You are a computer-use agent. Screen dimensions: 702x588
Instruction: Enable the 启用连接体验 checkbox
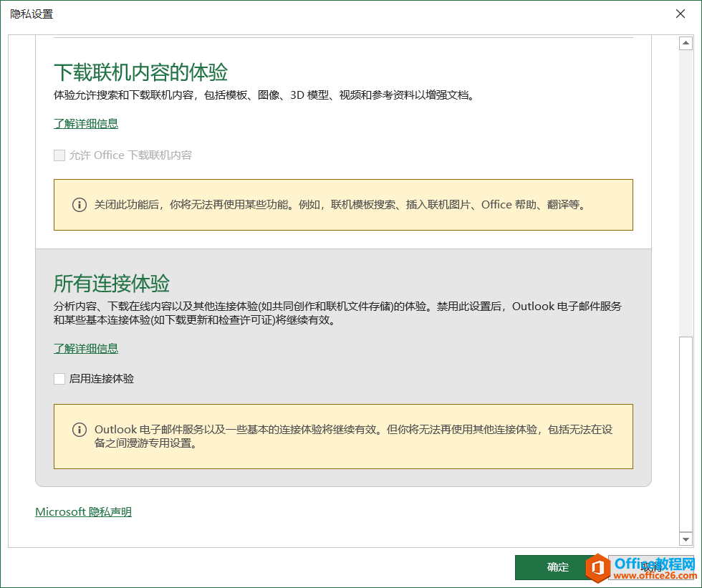coord(59,378)
